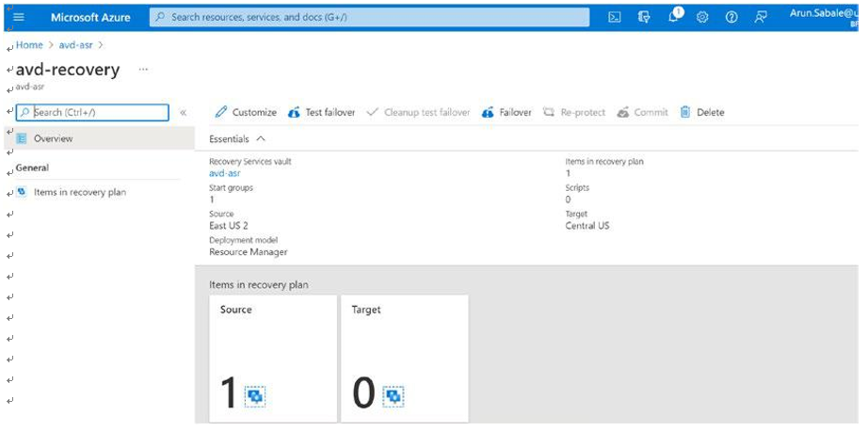Screen dimensions: 868x431
Task: Open portal settings gear
Action: point(702,17)
